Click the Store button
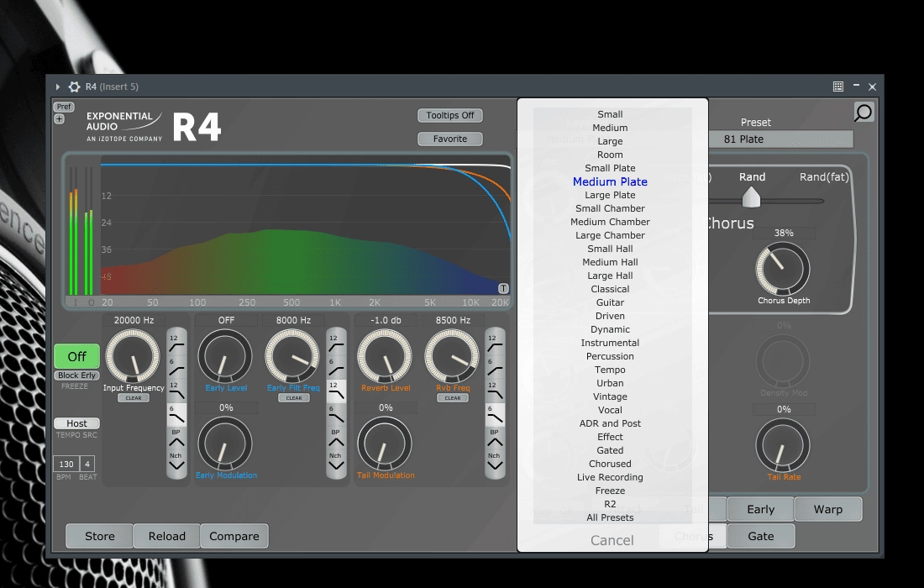Image resolution: width=924 pixels, height=588 pixels. point(100,536)
